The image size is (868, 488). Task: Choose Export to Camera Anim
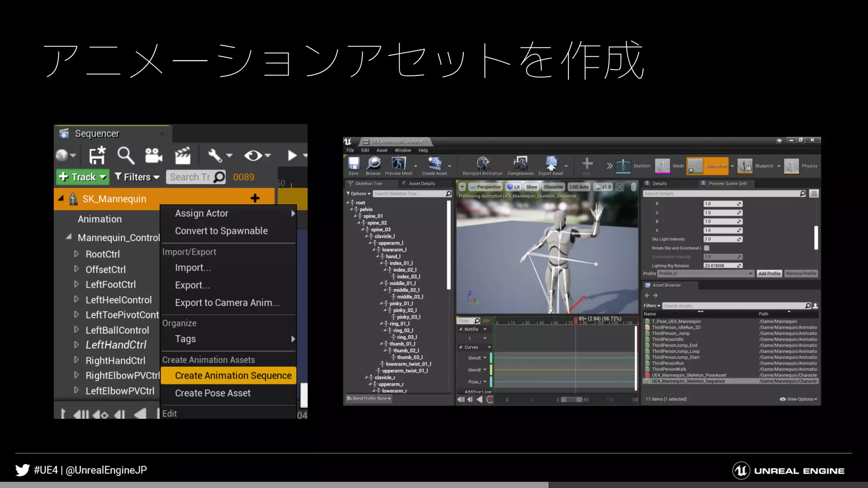(x=228, y=303)
